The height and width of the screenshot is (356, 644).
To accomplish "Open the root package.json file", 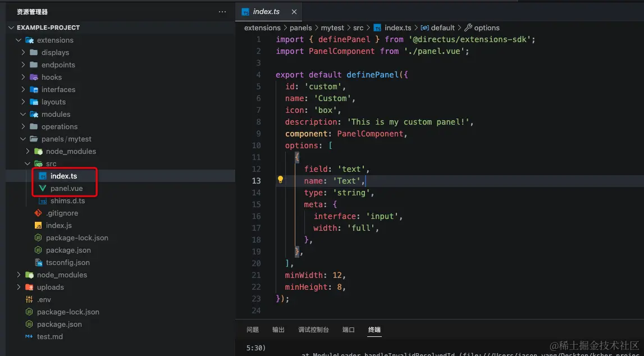I will click(x=59, y=325).
